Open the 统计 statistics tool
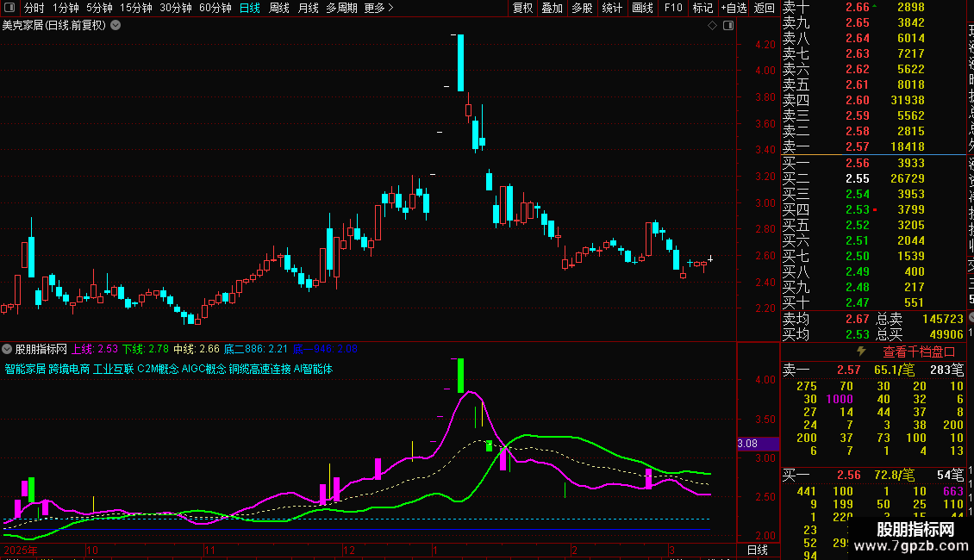The height and width of the screenshot is (560, 974). coord(612,8)
